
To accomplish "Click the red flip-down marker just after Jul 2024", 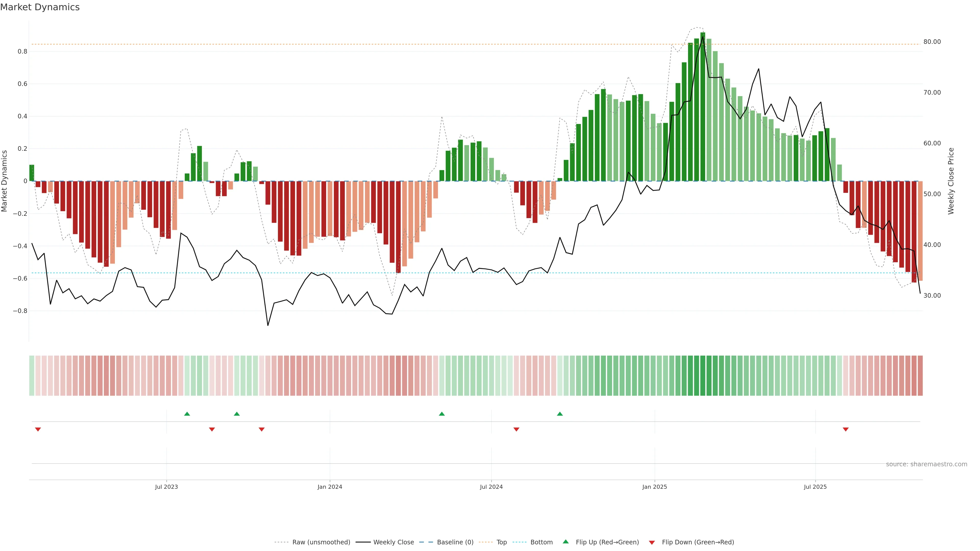I will pyautogui.click(x=516, y=429).
